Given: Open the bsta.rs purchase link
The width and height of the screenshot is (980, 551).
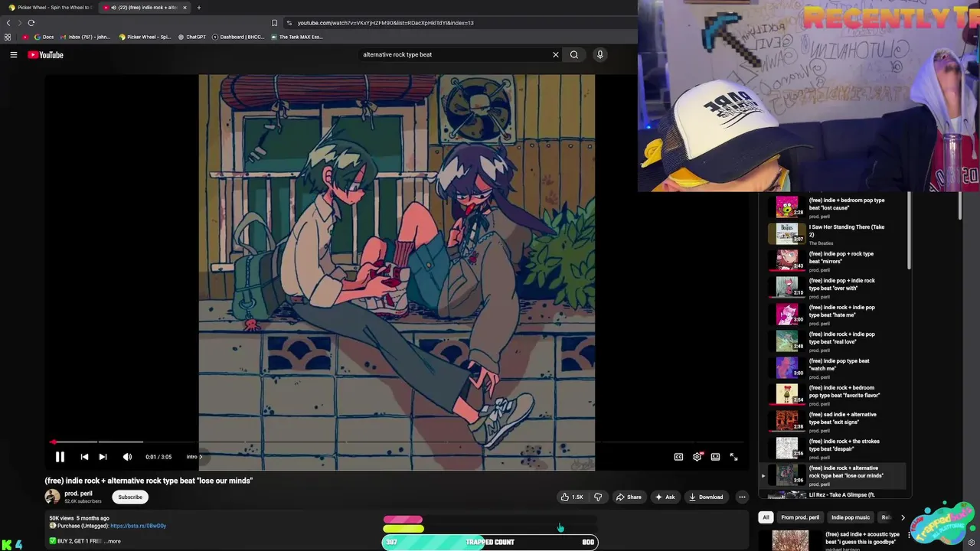Looking at the screenshot, I should 138,526.
